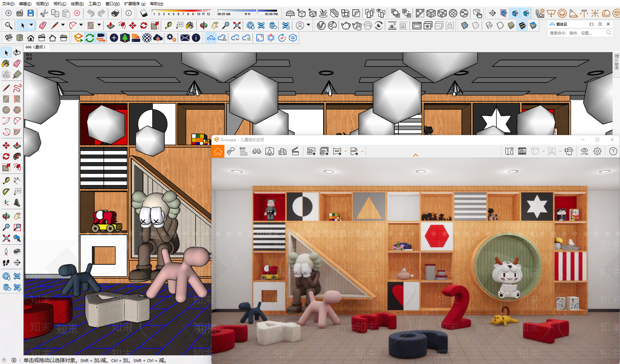Expand the select tool dropdown arrow

[31, 25]
